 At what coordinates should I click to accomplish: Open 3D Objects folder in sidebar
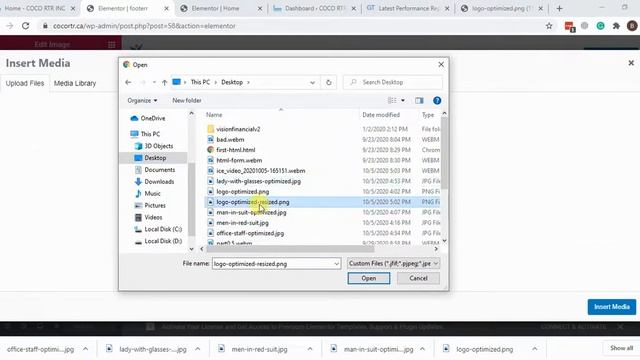pyautogui.click(x=154, y=146)
